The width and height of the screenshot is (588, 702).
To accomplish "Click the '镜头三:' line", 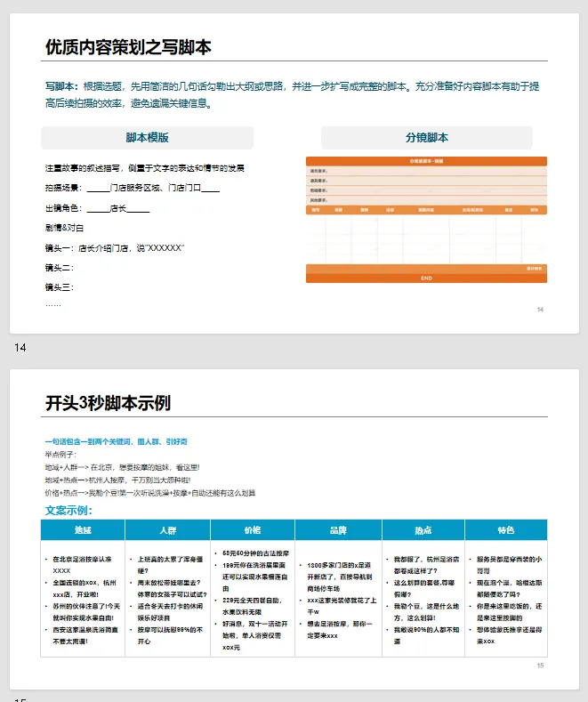I will [x=60, y=287].
